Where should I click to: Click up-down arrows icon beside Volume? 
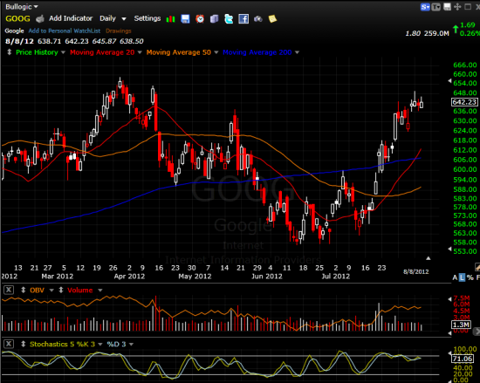pos(61,290)
